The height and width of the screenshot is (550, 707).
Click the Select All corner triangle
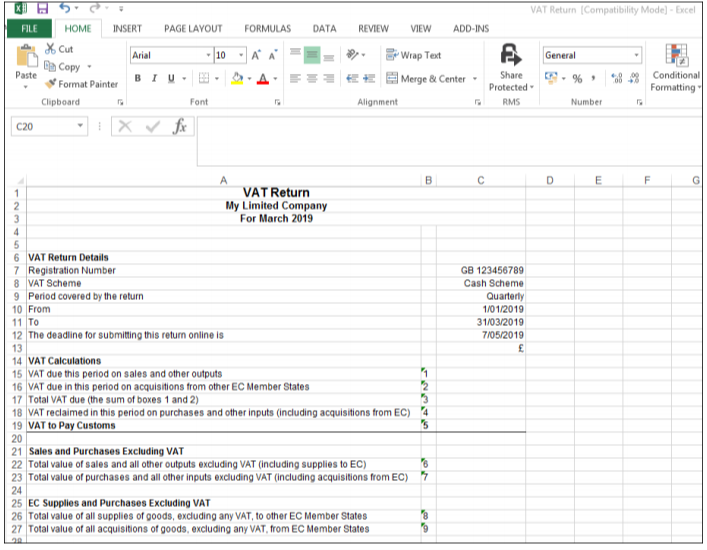coord(19,181)
